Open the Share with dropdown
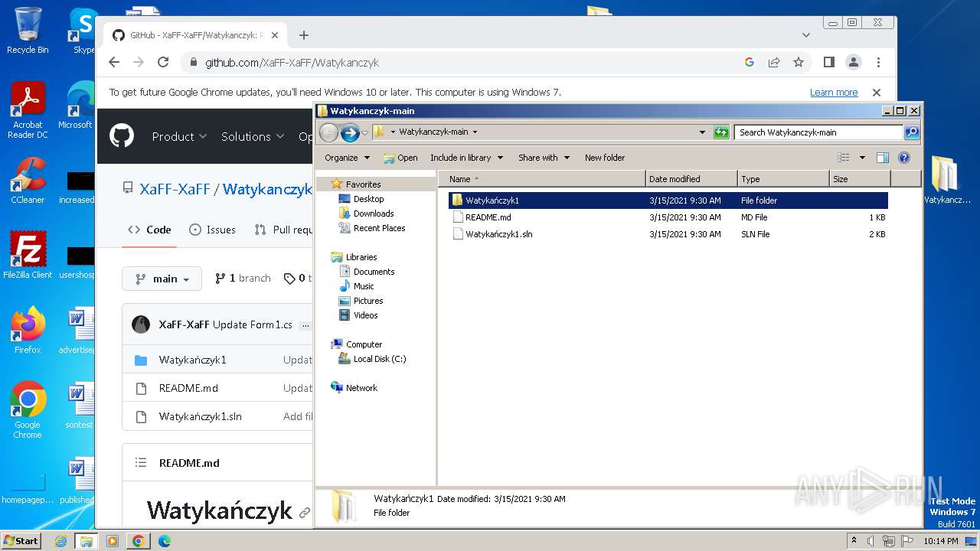980x551 pixels. pos(544,158)
